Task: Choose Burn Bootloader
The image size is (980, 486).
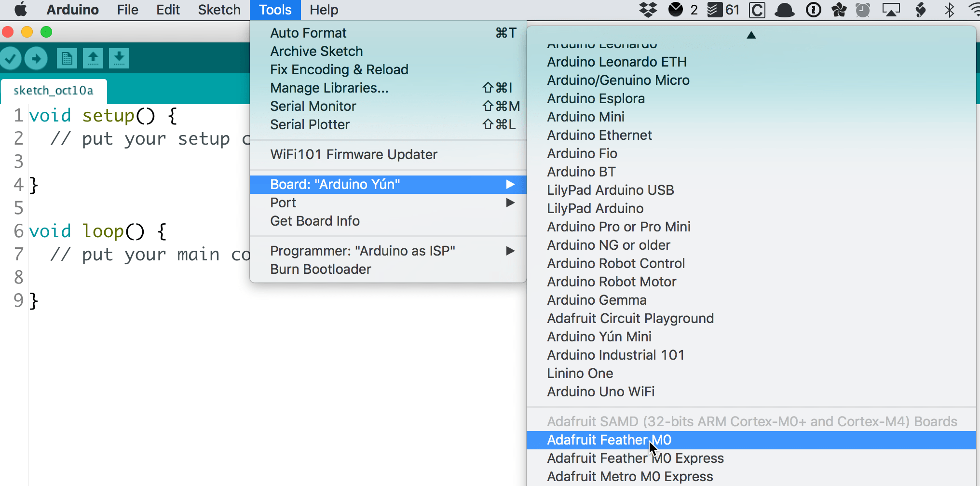Action: (x=388, y=269)
